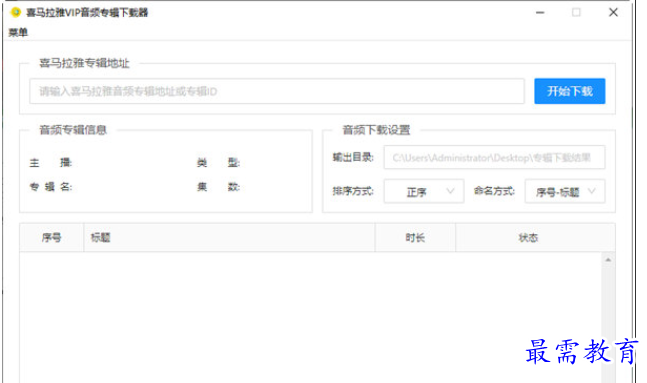Open the 命名方式 dropdown showing 序号-标题
This screenshot has height=383, width=647.
point(565,191)
